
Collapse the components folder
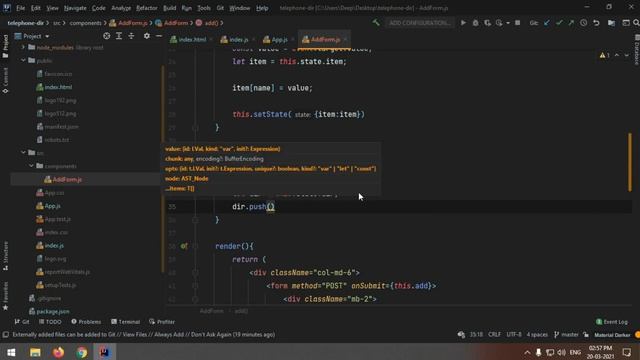click(31, 166)
